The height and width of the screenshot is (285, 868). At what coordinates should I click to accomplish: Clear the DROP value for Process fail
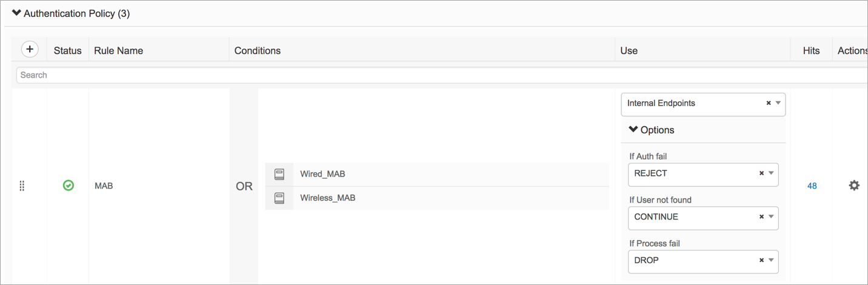[x=761, y=261]
